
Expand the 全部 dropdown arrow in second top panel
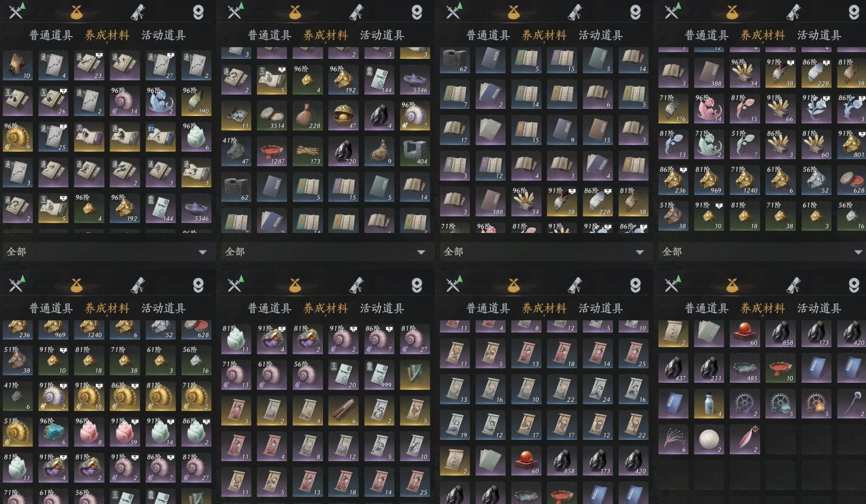[x=421, y=252]
